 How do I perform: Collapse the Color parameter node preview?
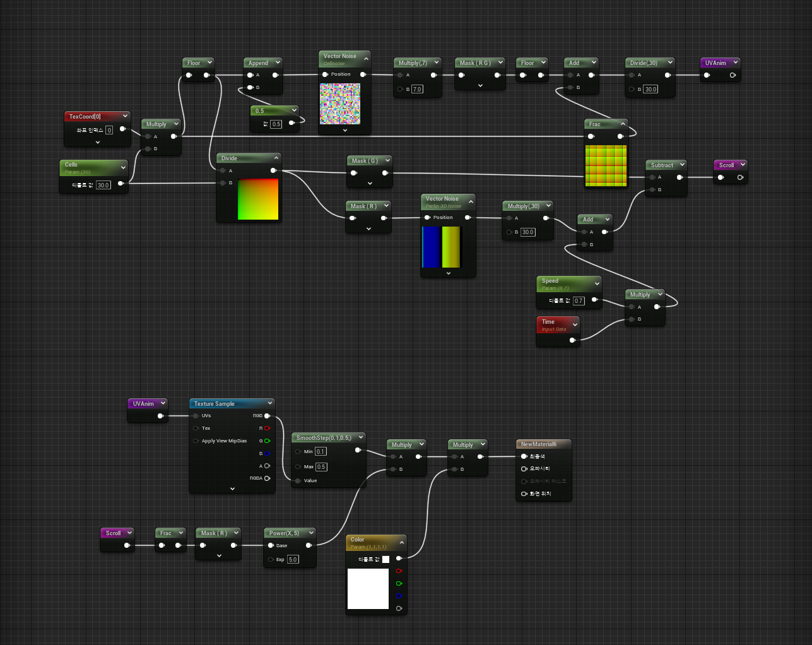402,542
